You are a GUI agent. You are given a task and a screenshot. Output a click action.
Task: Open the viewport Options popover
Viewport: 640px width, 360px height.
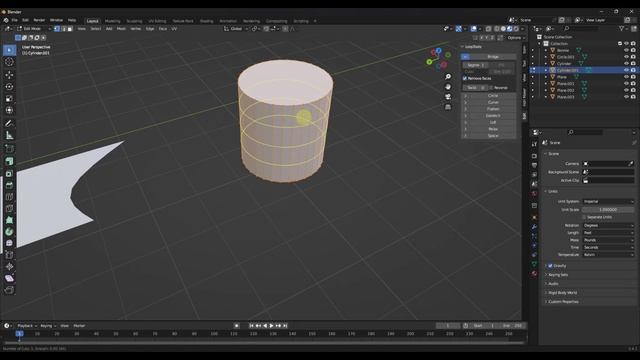[x=516, y=38]
